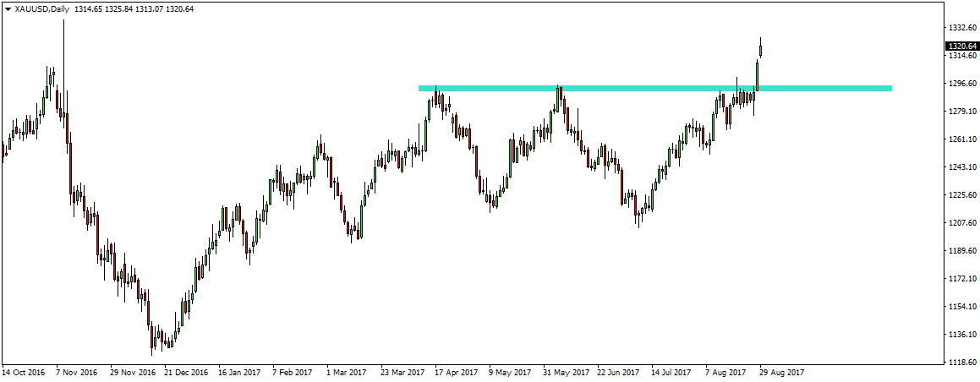Click the 29 Nov 2016 date label

133,373
